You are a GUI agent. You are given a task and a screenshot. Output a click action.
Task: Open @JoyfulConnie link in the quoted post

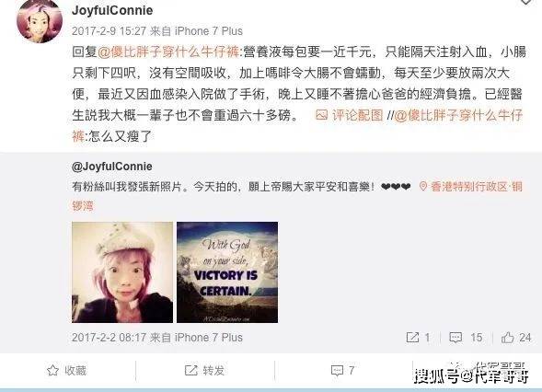(112, 167)
